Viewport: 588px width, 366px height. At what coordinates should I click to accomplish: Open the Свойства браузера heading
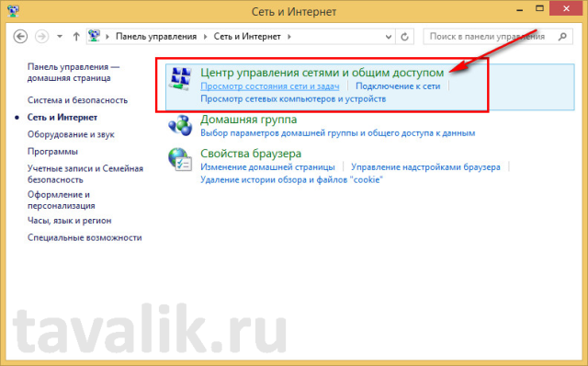[251, 154]
